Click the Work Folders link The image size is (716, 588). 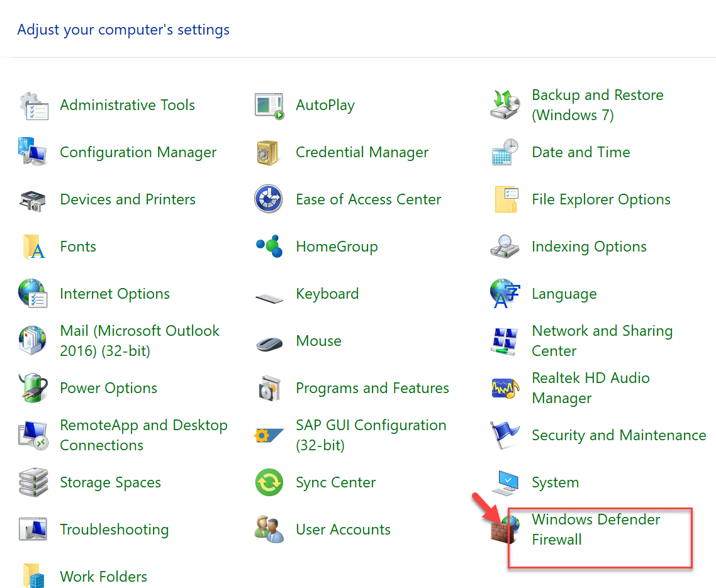(103, 577)
